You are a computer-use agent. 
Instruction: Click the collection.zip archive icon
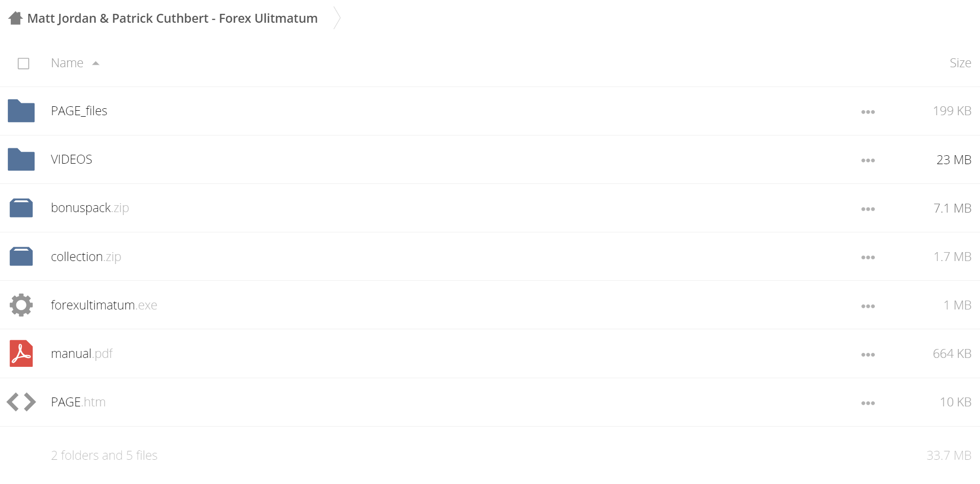click(21, 257)
